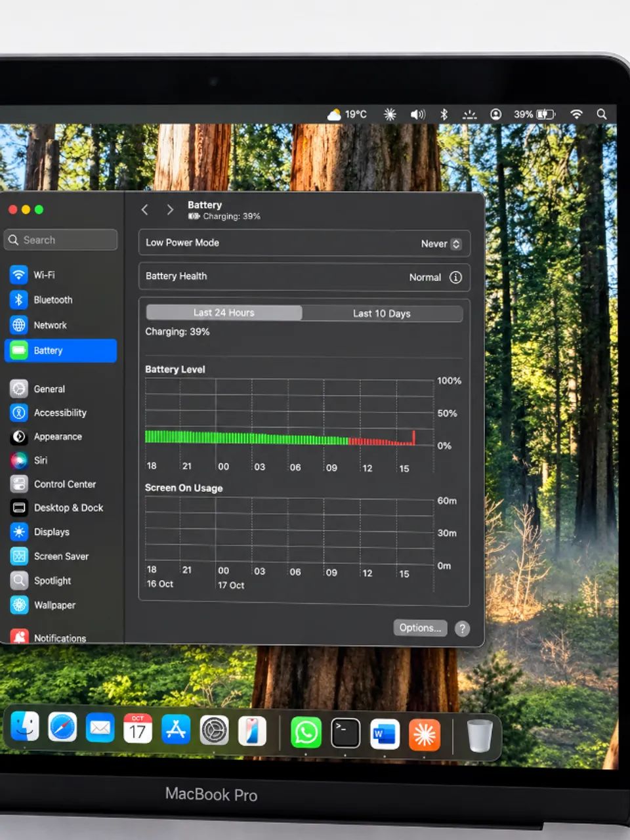Go back with the left chevron
Viewport: 630px width, 840px height.
(145, 209)
